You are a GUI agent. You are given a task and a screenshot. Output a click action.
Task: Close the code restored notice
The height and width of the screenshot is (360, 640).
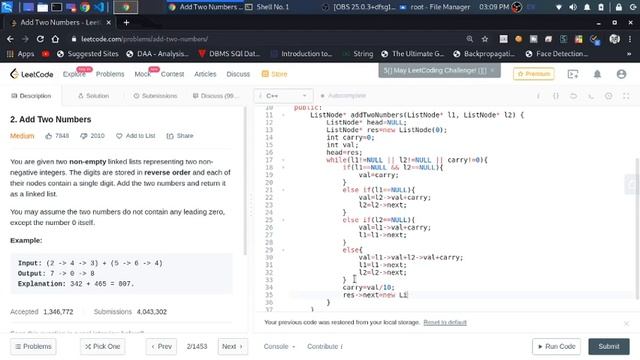pyautogui.click(x=627, y=323)
